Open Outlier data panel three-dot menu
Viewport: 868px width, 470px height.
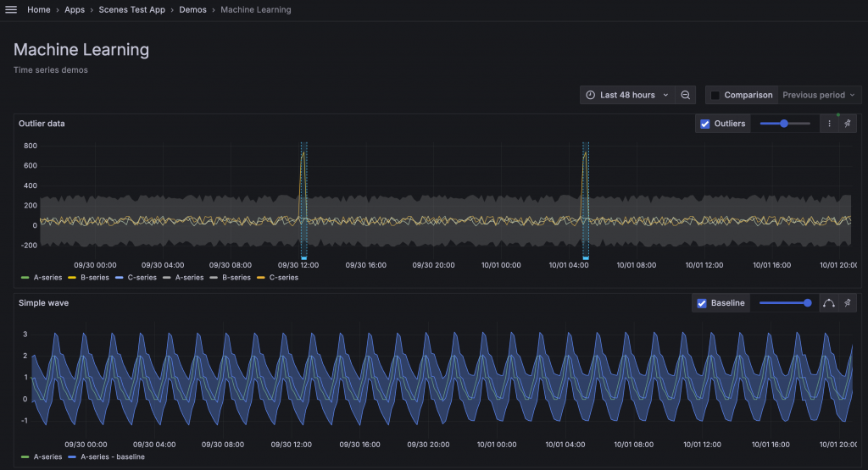tap(829, 124)
